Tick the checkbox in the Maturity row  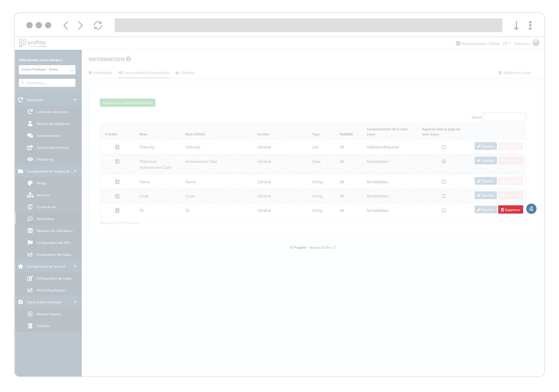tap(444, 147)
